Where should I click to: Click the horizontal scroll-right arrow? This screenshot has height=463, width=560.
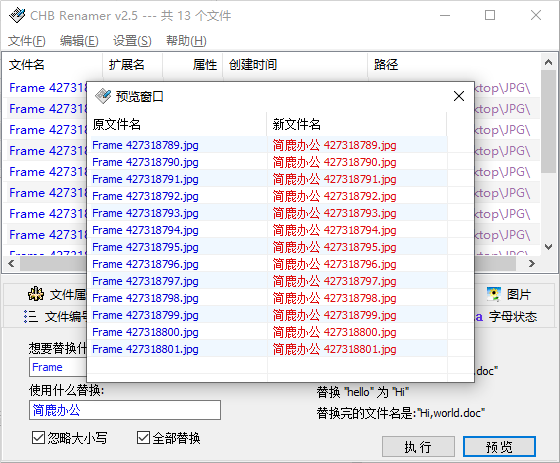[x=532, y=264]
